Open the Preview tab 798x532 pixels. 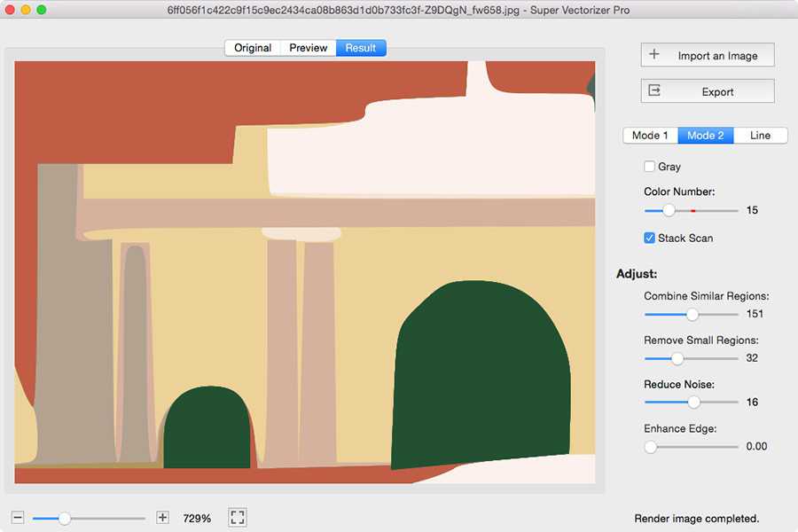(x=309, y=48)
